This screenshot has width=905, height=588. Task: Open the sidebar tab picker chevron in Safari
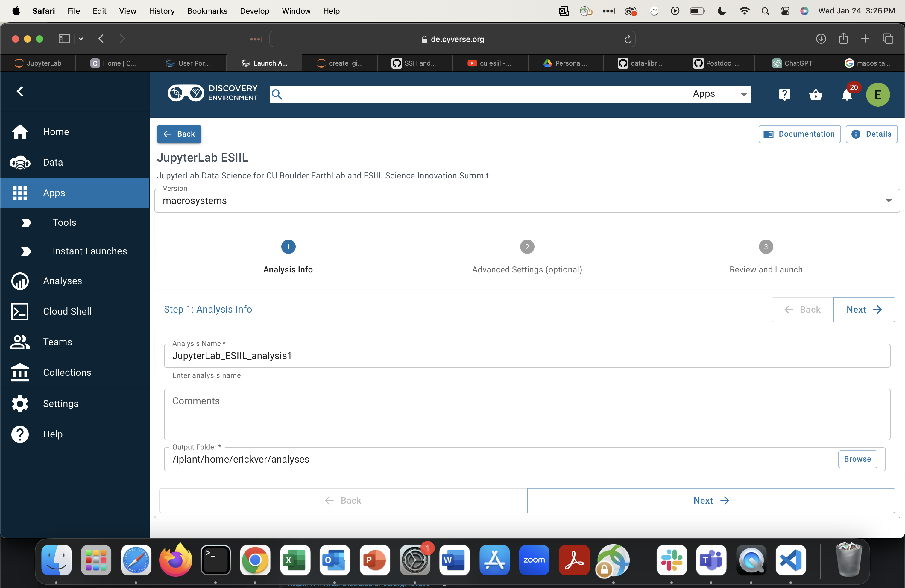coord(81,39)
